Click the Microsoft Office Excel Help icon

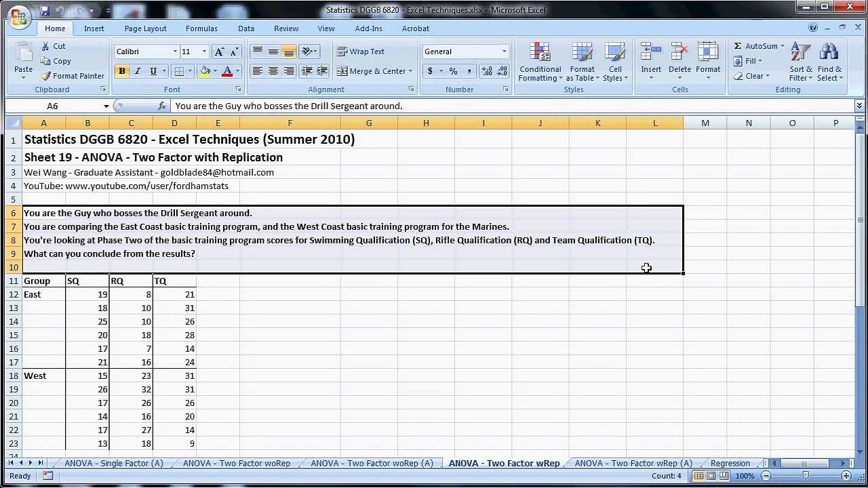pos(813,28)
